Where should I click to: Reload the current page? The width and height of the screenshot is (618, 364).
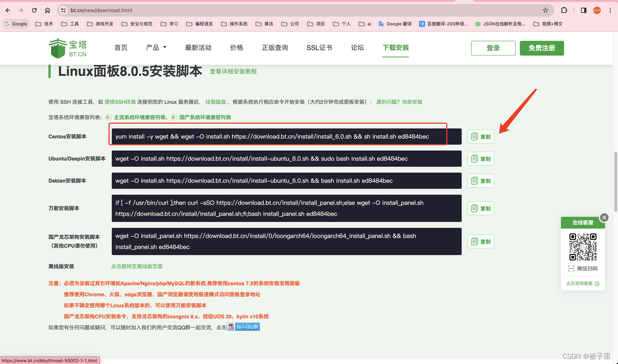click(34, 10)
